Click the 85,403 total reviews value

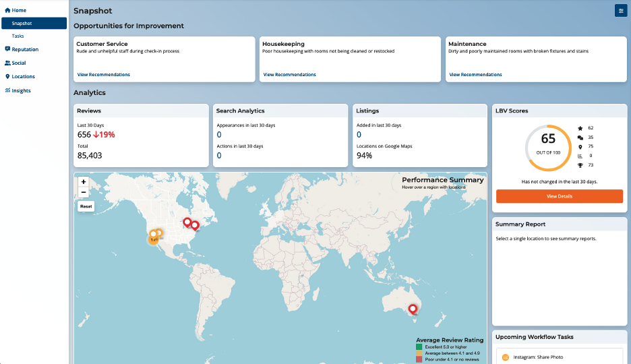[90, 156]
